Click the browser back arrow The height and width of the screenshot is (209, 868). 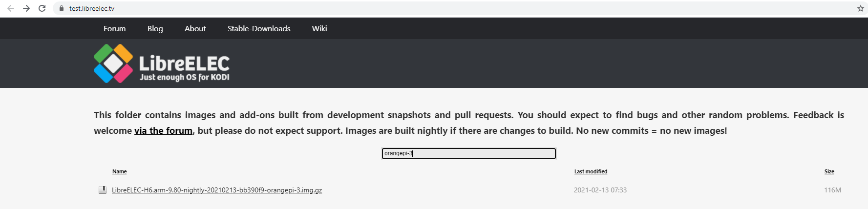(11, 8)
